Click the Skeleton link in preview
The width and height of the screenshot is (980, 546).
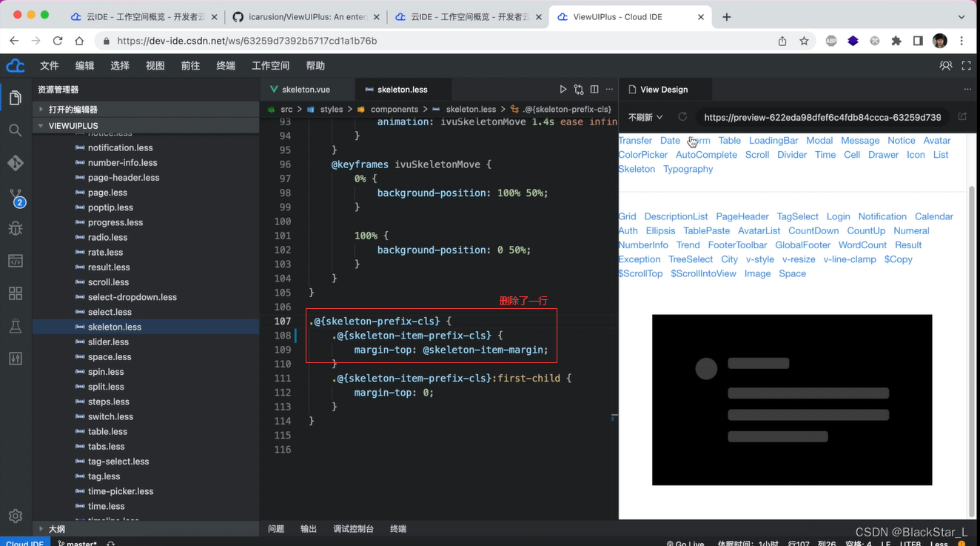[x=637, y=169]
